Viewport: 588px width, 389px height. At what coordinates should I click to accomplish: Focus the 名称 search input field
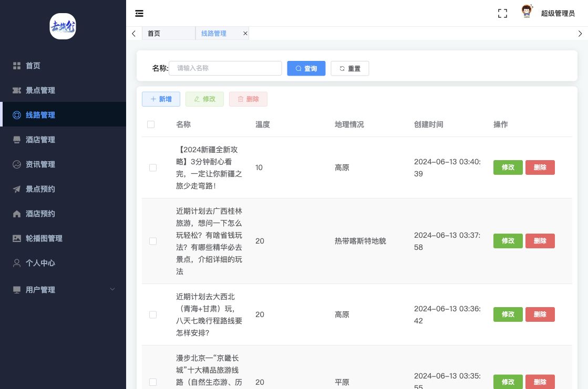pos(225,68)
